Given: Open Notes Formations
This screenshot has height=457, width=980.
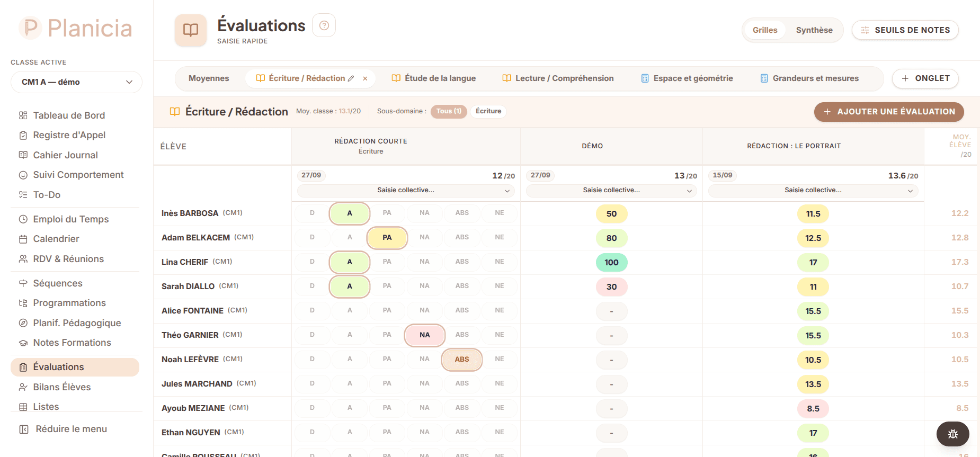Looking at the screenshot, I should pos(75,343).
